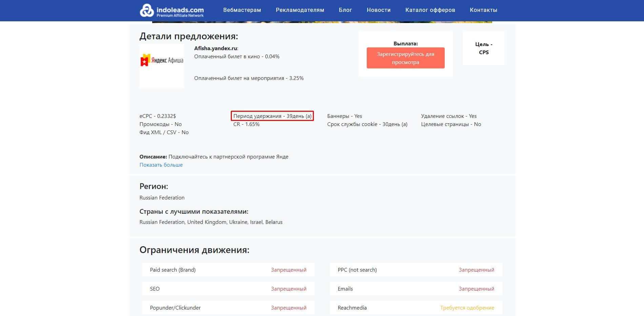Open the Рекламодателям menu item
This screenshot has width=644, height=316.
pyautogui.click(x=300, y=10)
